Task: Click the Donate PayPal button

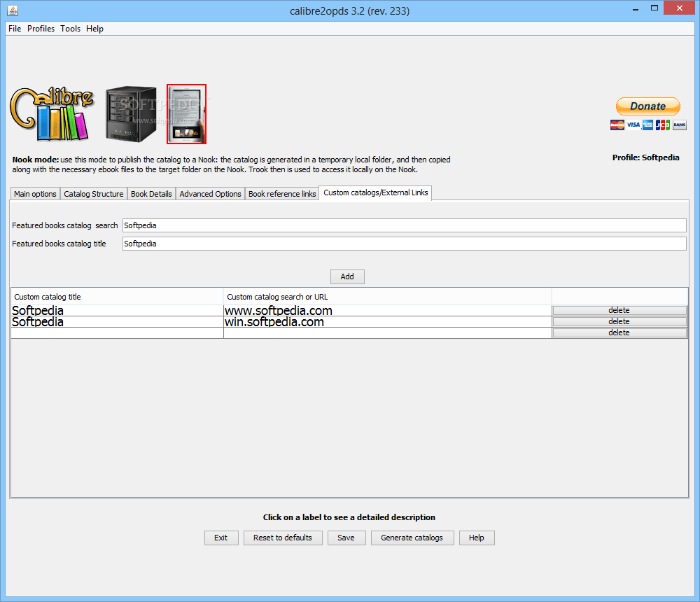Action: pyautogui.click(x=647, y=106)
